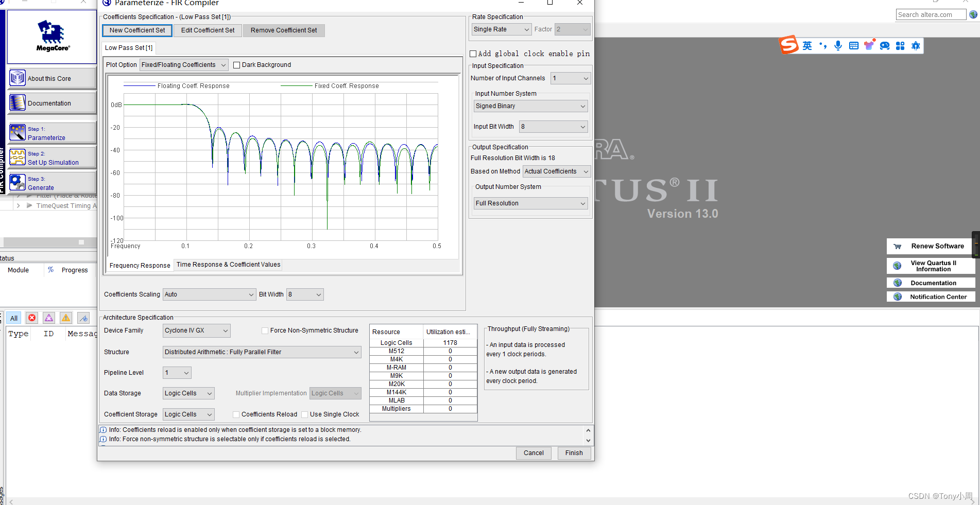Select Step 1 Parameterize icon
This screenshot has width=980, height=505.
(x=18, y=132)
